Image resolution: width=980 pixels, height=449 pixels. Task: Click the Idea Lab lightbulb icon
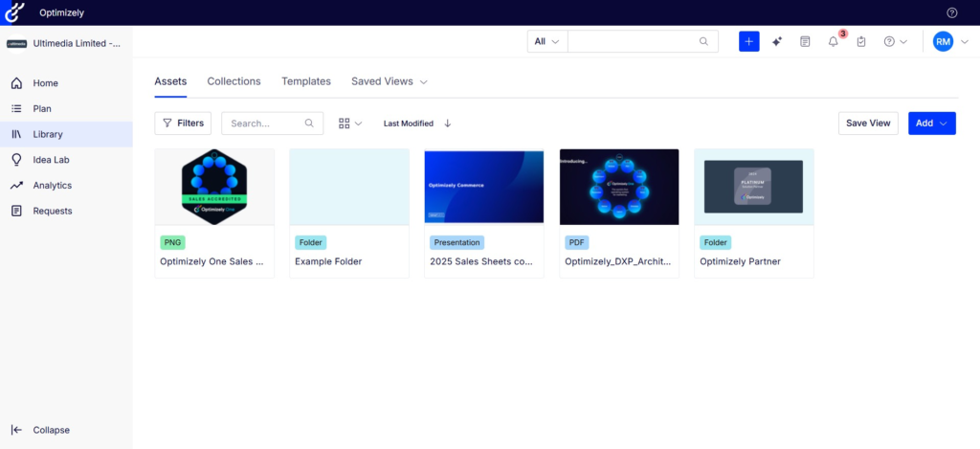pos(17,160)
